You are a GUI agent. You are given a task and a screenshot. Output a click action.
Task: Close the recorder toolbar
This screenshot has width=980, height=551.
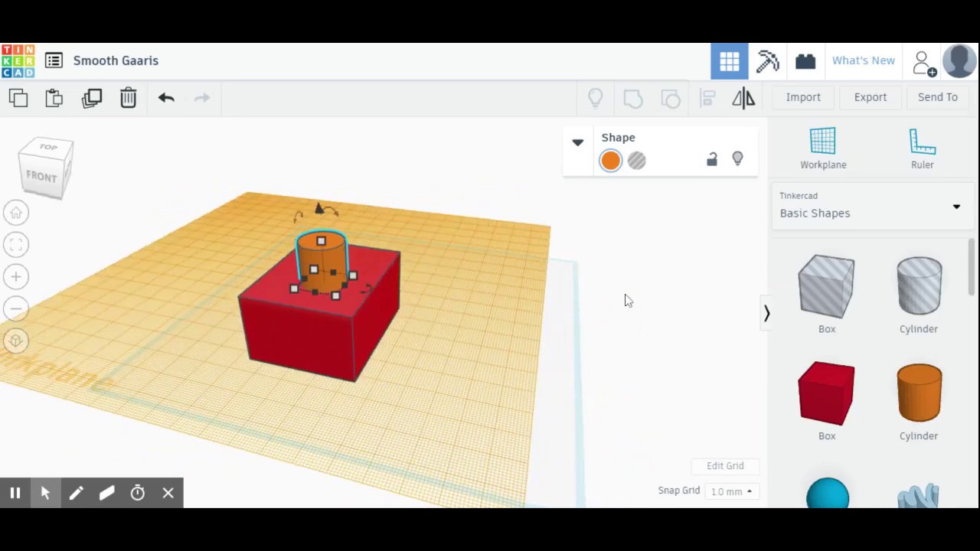168,493
